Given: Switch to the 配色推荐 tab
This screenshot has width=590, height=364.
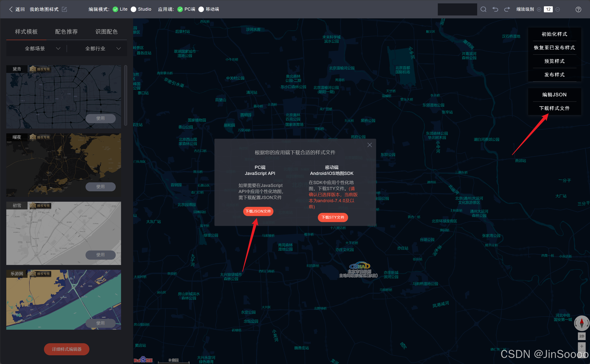Looking at the screenshot, I should coord(66,31).
